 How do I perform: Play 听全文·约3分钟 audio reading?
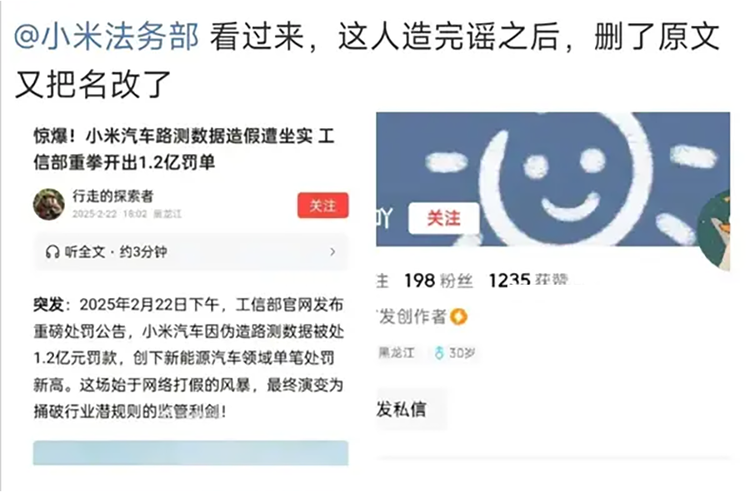[x=191, y=252]
